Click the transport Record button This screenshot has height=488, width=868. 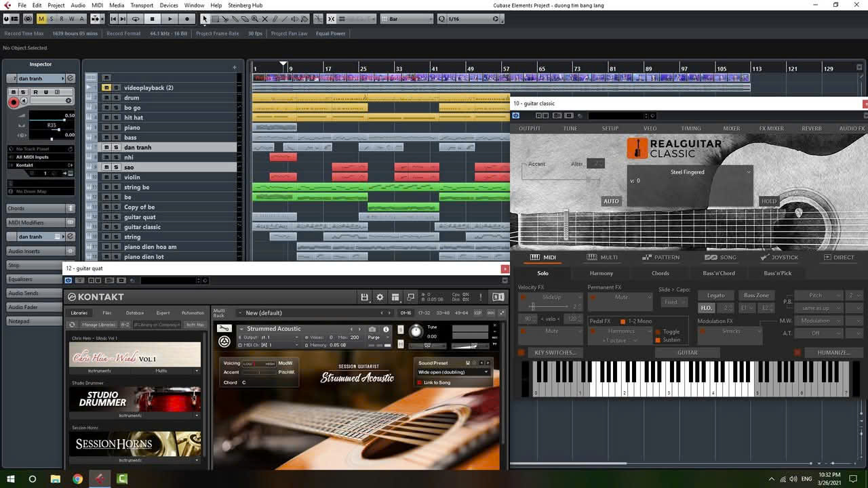click(187, 19)
